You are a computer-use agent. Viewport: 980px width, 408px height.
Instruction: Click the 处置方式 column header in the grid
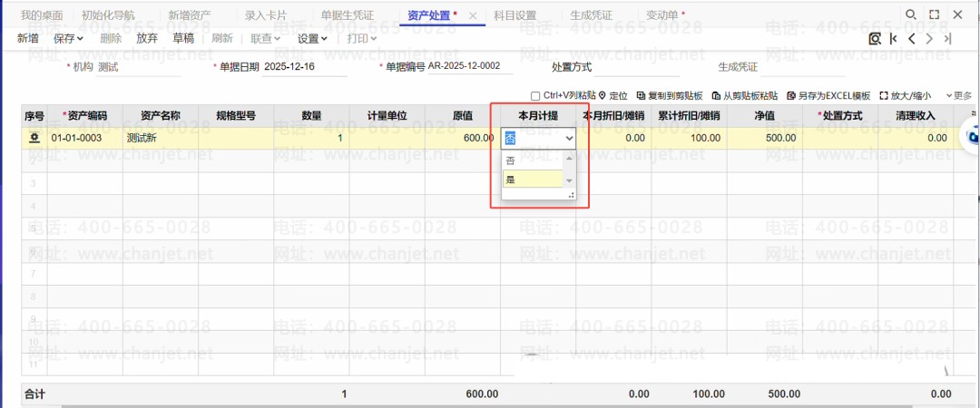coord(840,115)
